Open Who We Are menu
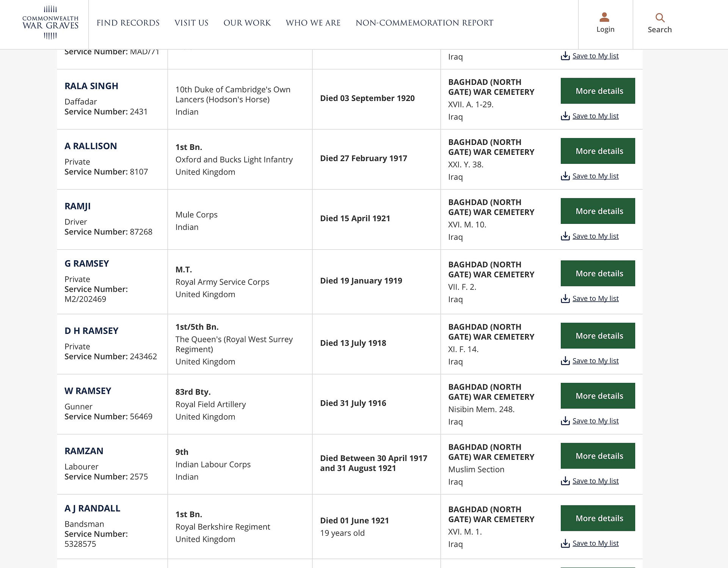Screen dimensions: 728x568 click(313, 23)
